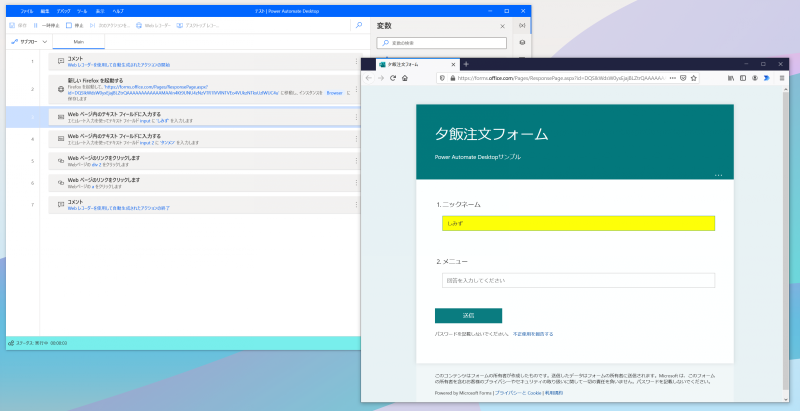This screenshot has height=411, width=800.
Task: Open more options for step 3
Action: (x=356, y=117)
